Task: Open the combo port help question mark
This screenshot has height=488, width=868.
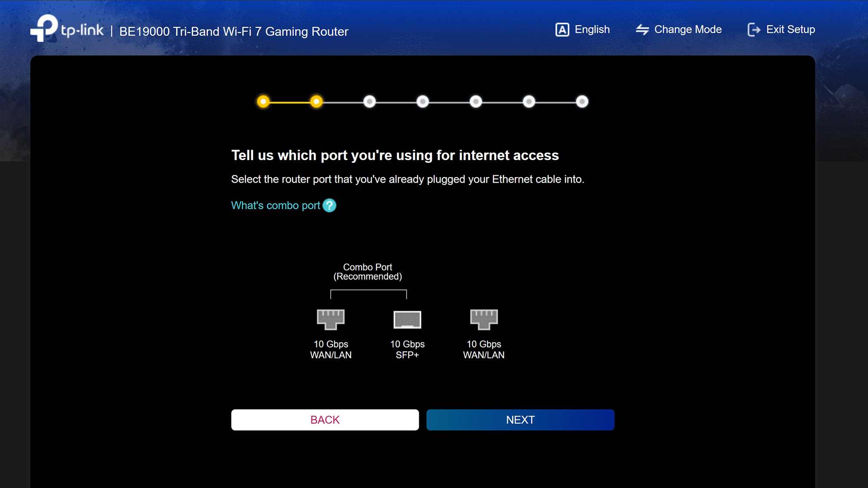Action: [x=329, y=205]
